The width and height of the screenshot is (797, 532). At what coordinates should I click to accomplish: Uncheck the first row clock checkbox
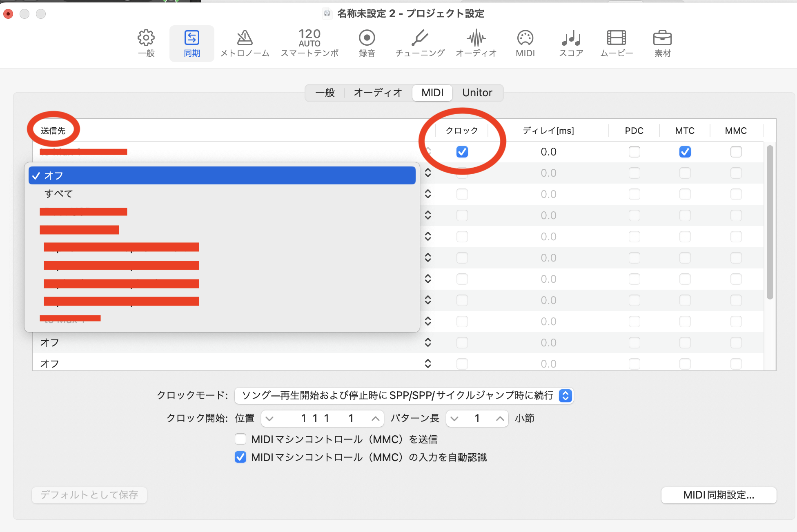coord(462,152)
